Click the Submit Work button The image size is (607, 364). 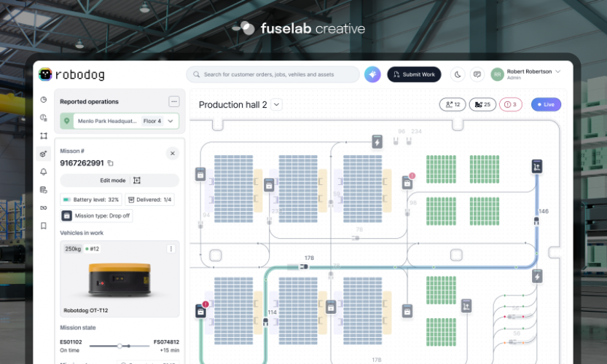click(414, 74)
